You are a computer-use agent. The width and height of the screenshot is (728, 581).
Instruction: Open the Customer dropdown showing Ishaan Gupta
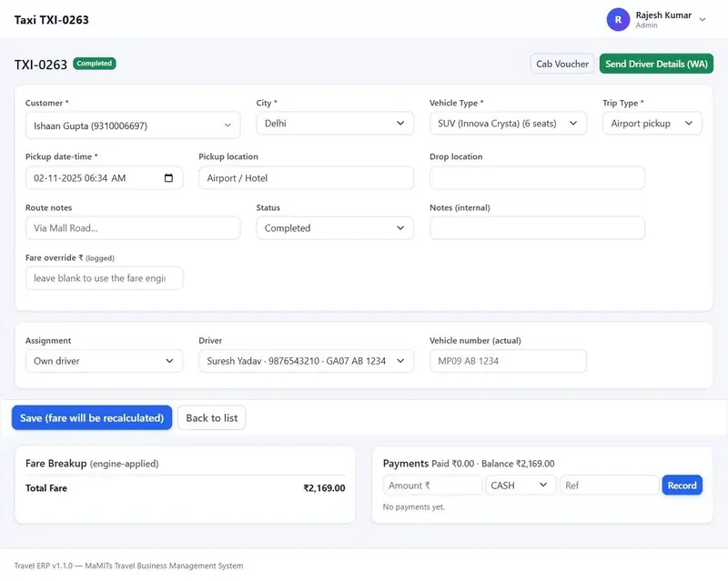(133, 125)
